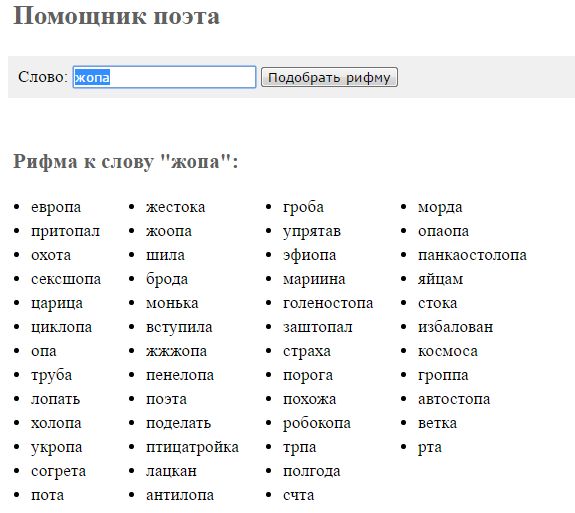
Task: Select the list item 'укропа'
Action: tap(56, 448)
